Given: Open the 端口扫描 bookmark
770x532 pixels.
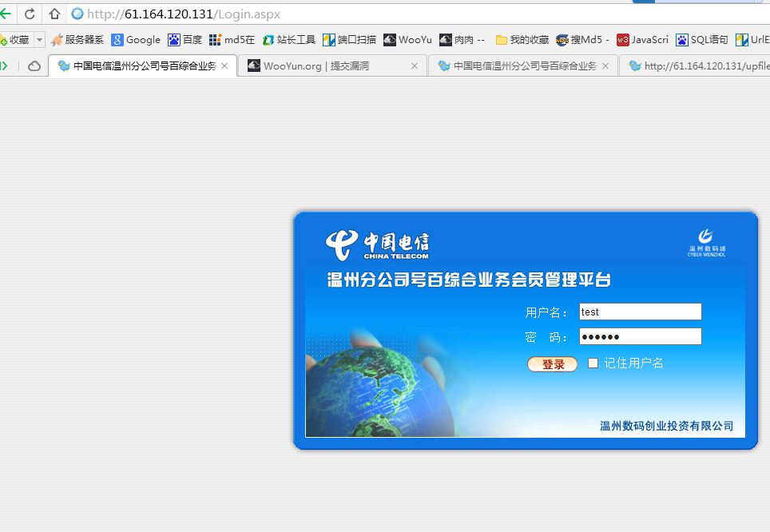Looking at the screenshot, I should [x=350, y=40].
